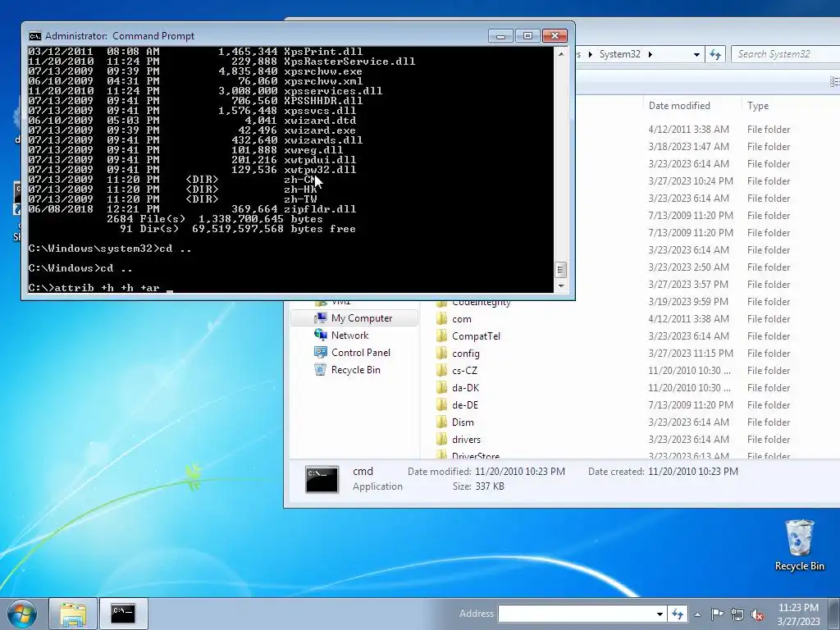
Task: Show hidden system tray icons
Action: click(697, 614)
